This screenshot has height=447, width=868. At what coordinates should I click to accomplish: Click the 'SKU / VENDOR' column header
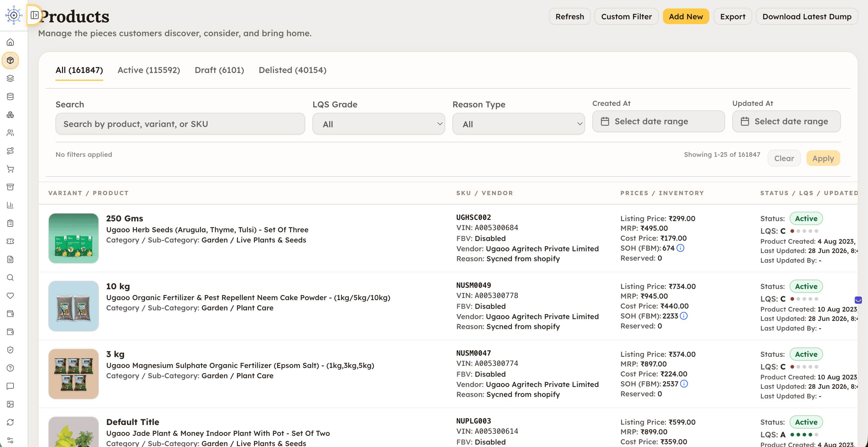pos(485,193)
